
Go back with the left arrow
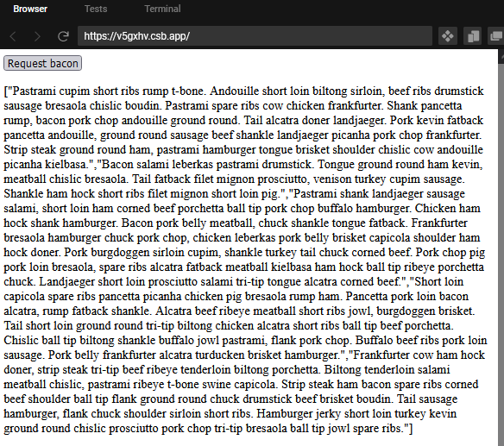[13, 36]
